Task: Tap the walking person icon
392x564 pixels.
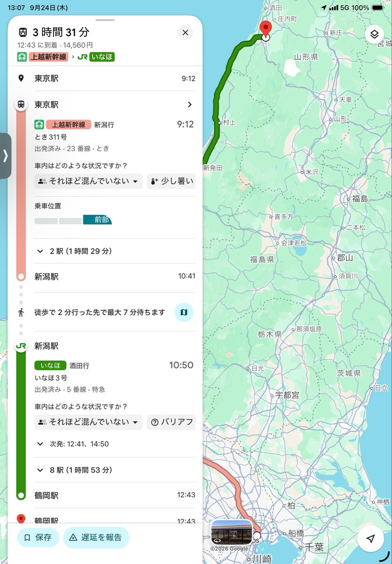Action: click(x=21, y=312)
